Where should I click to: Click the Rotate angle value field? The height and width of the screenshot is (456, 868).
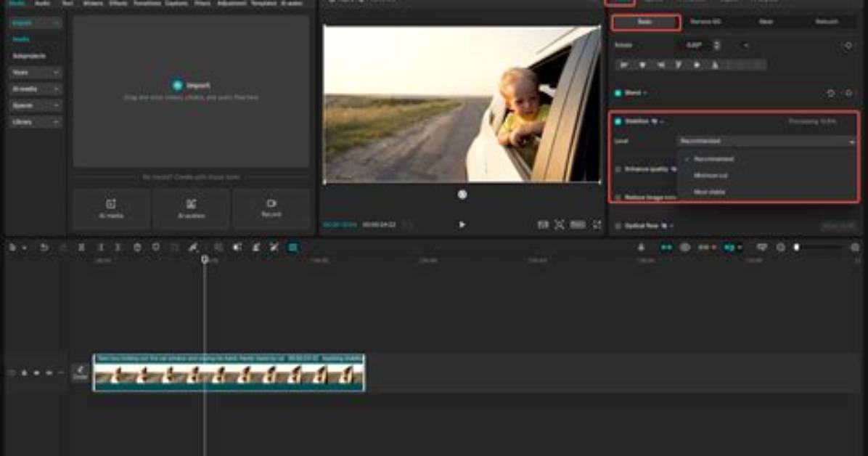(694, 46)
